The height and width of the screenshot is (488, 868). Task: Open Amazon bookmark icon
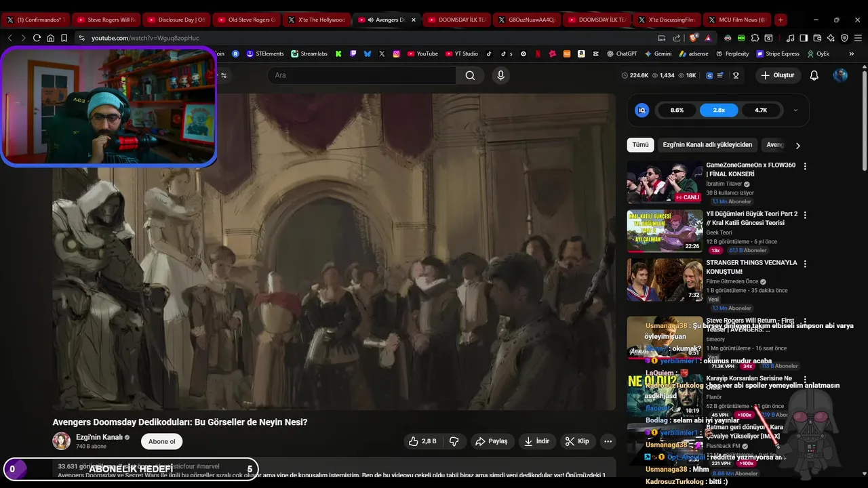point(581,54)
